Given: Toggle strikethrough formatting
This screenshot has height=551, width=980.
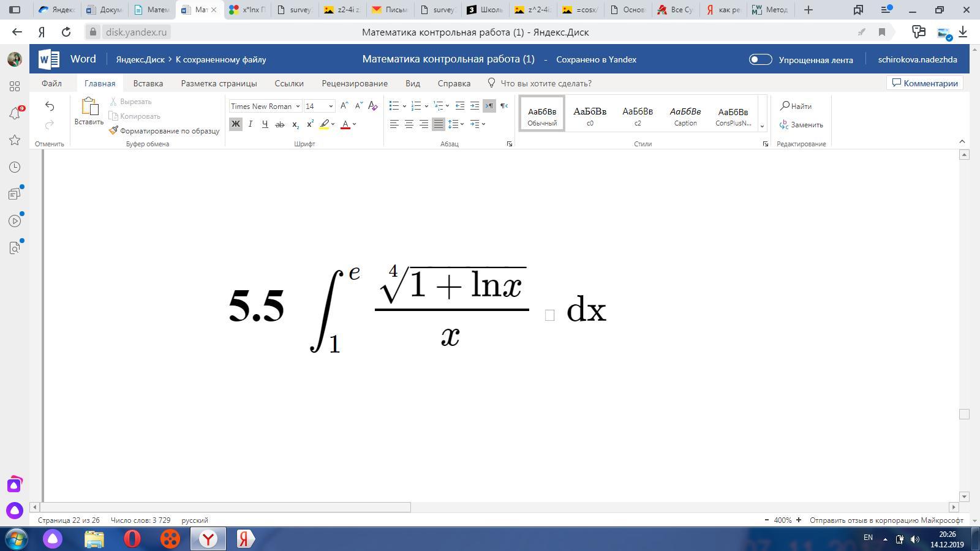Looking at the screenshot, I should [280, 124].
